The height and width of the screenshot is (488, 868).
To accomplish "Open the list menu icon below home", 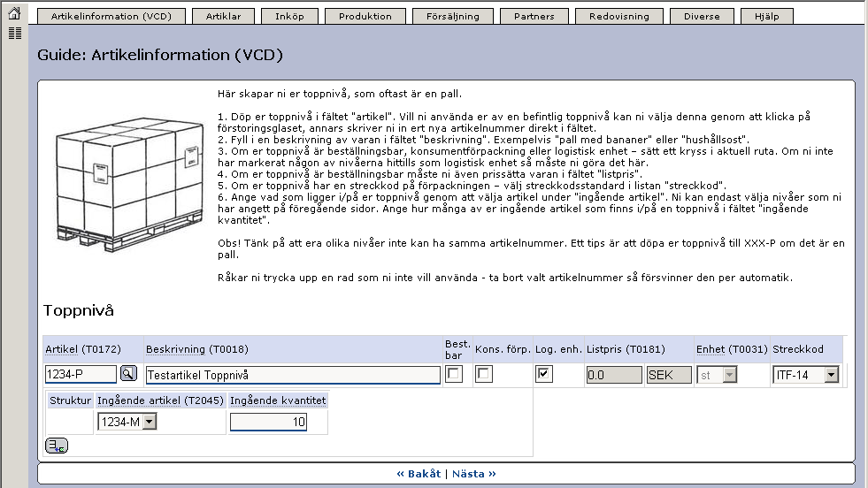I will (15, 34).
